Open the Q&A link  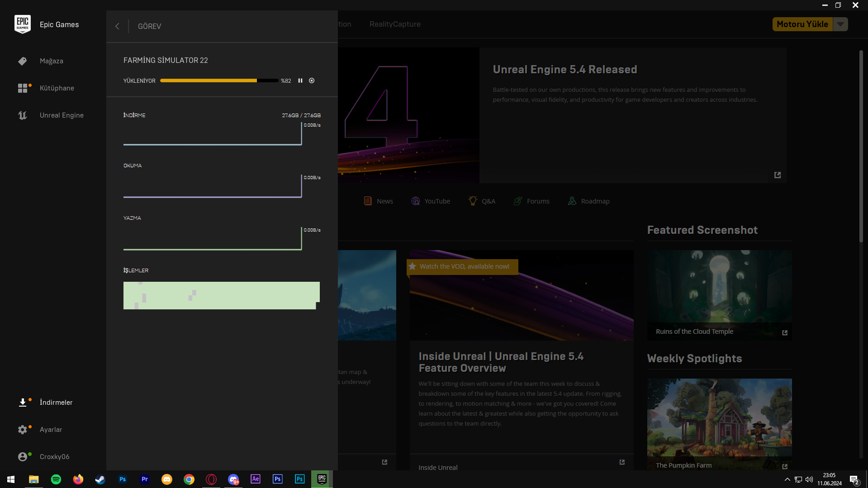tap(482, 201)
